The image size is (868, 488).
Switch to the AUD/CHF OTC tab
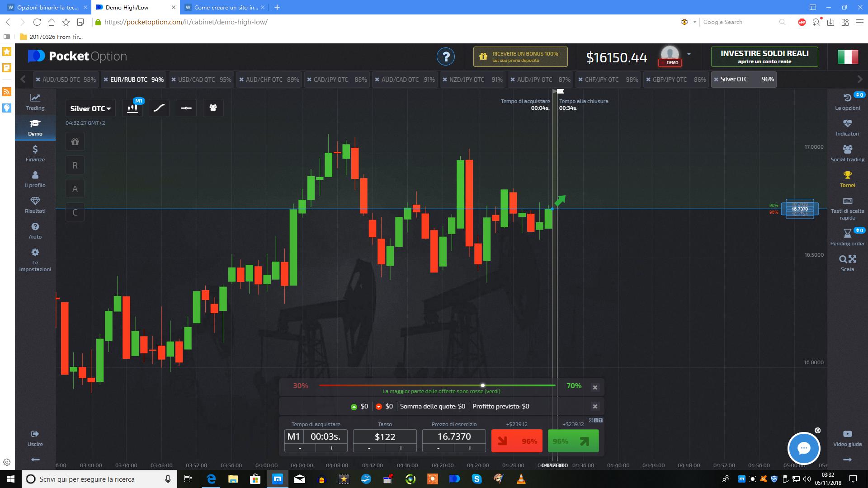pyautogui.click(x=269, y=80)
